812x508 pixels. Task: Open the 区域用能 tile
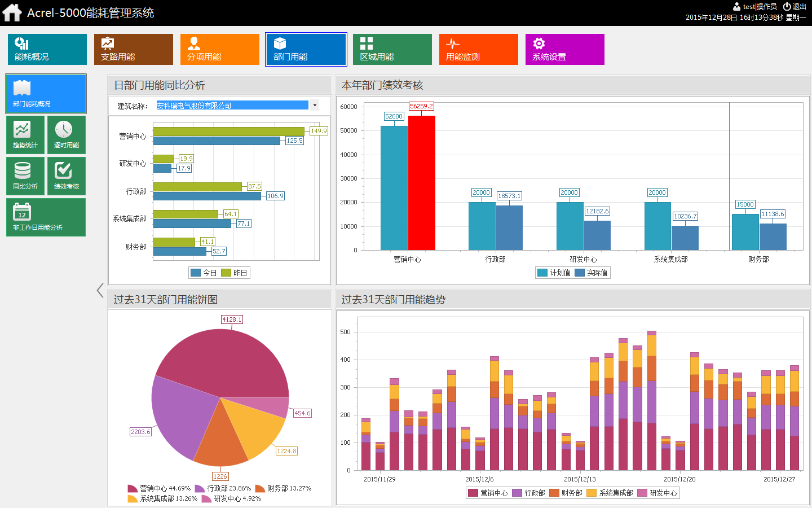point(392,50)
